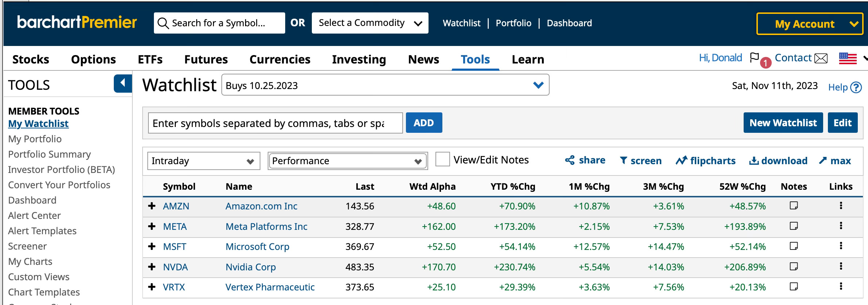Open the NVDA symbol link
The width and height of the screenshot is (868, 305).
coord(175,267)
